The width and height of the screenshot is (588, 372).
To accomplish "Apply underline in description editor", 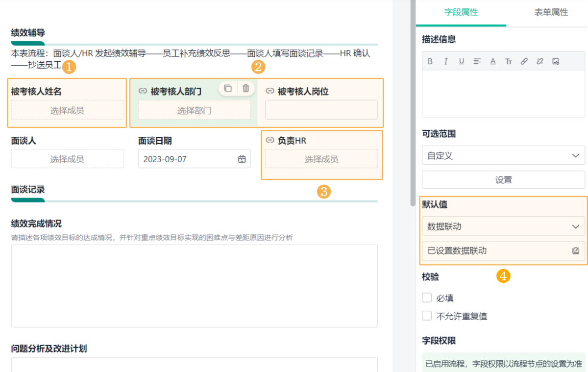I will tap(462, 61).
